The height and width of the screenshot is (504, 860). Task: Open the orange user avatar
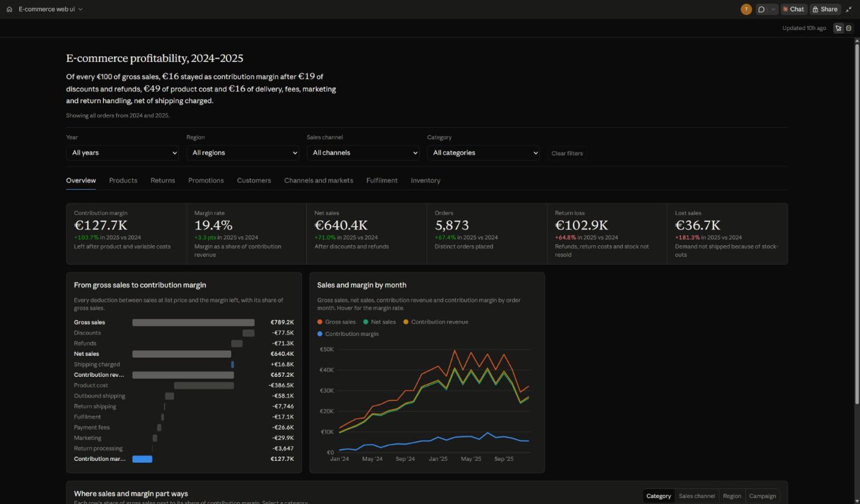tap(746, 9)
